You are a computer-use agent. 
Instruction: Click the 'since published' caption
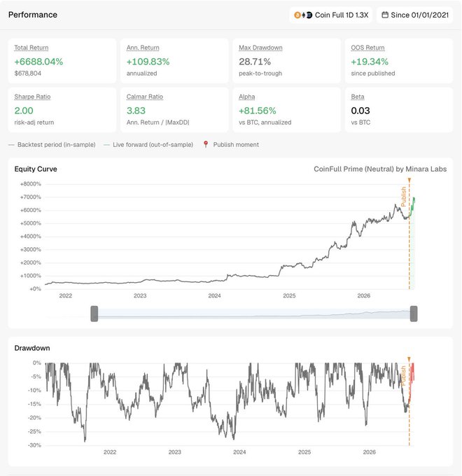[373, 73]
